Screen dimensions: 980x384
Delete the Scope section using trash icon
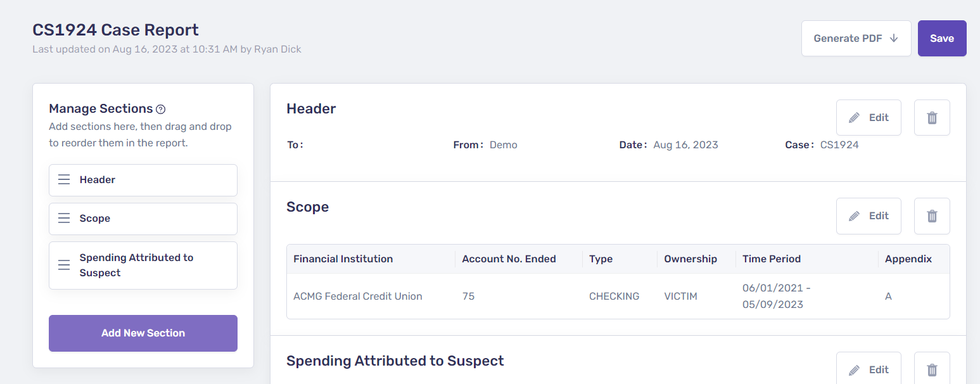(x=932, y=216)
